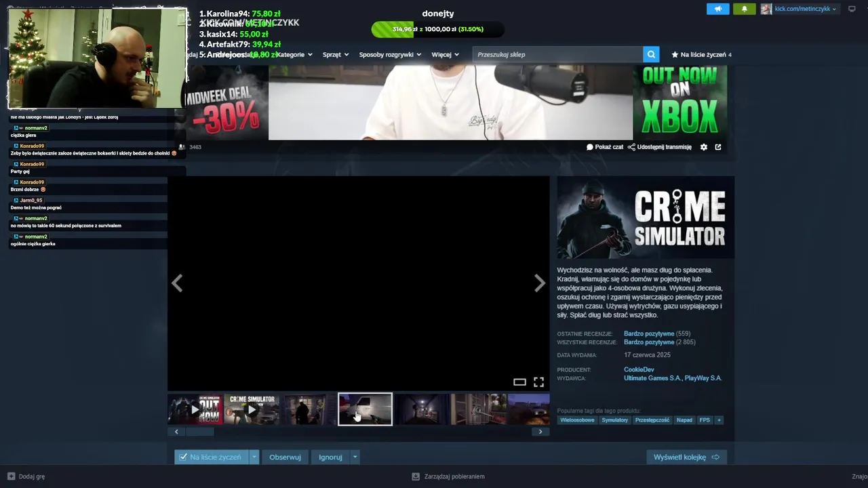
Task: Open the Wielcosobowe tag
Action: pyautogui.click(x=577, y=420)
